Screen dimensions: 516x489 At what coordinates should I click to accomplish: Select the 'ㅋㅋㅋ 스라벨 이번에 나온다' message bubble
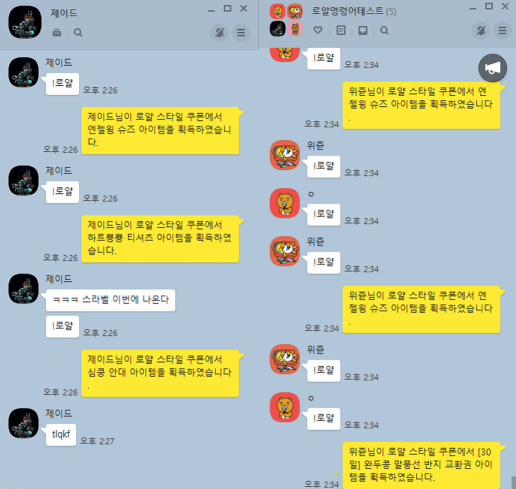click(110, 300)
